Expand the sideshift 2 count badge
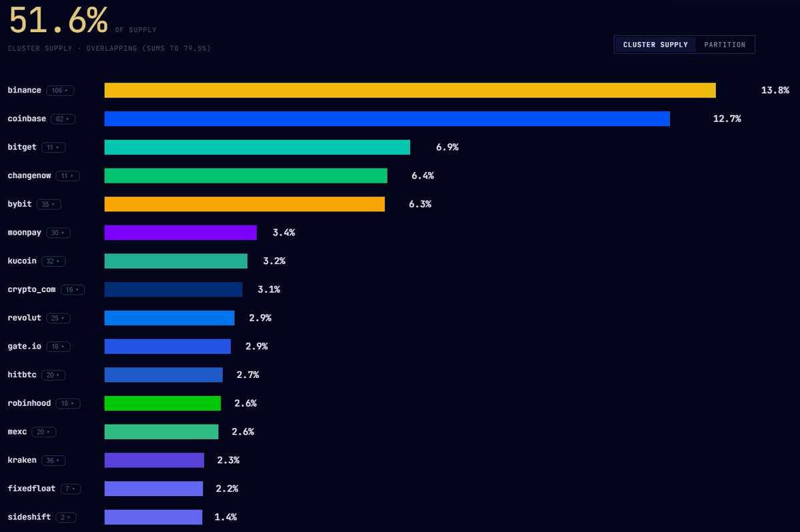 tap(66, 517)
